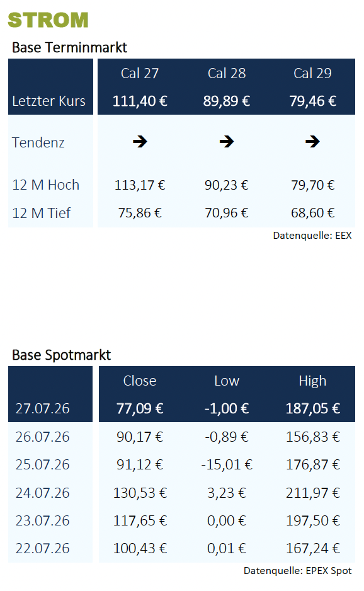This screenshot has height=591, width=364.
Task: Click the Cal 27 last price 111,40 €
Action: tap(140, 101)
